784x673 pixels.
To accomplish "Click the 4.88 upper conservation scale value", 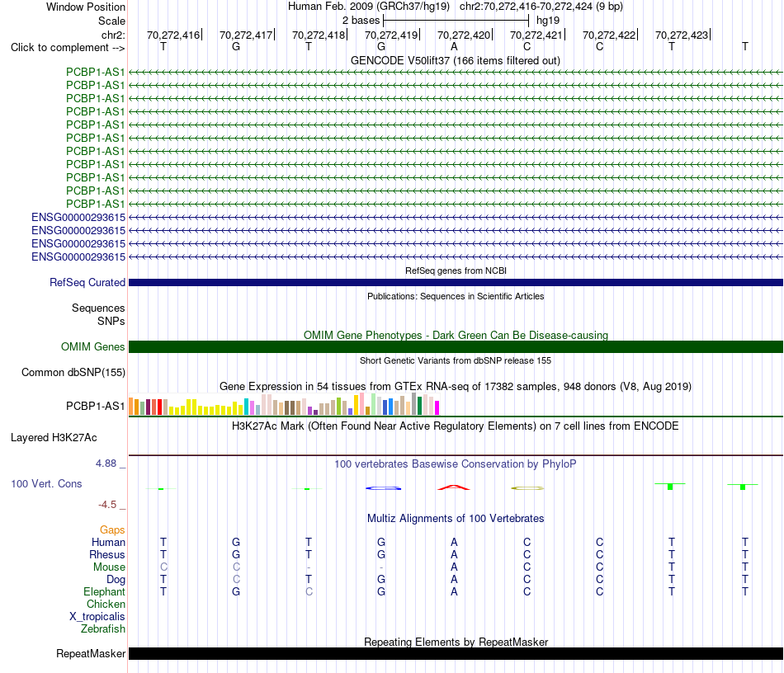I will point(106,464).
